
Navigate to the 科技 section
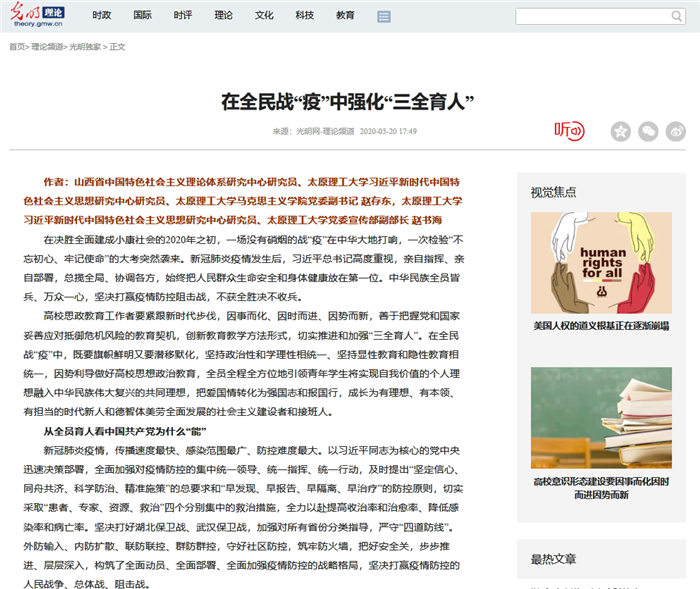(305, 16)
